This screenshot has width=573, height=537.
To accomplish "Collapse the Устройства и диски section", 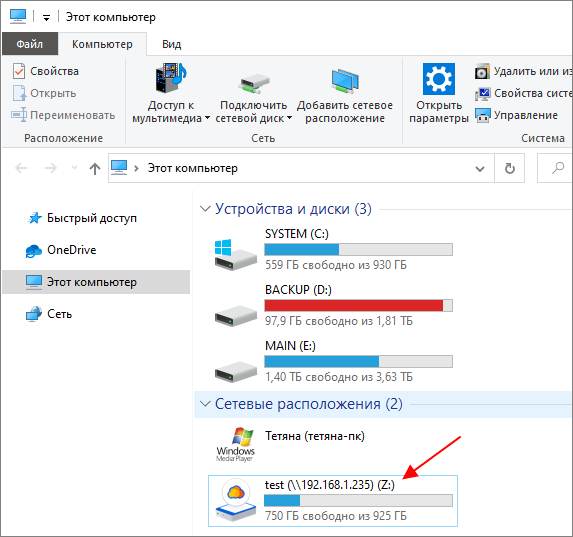I will coord(205,209).
